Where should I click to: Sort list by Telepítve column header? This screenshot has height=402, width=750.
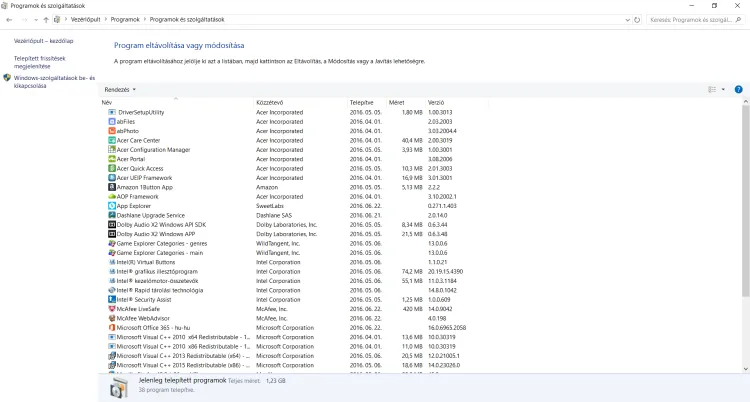[x=361, y=102]
